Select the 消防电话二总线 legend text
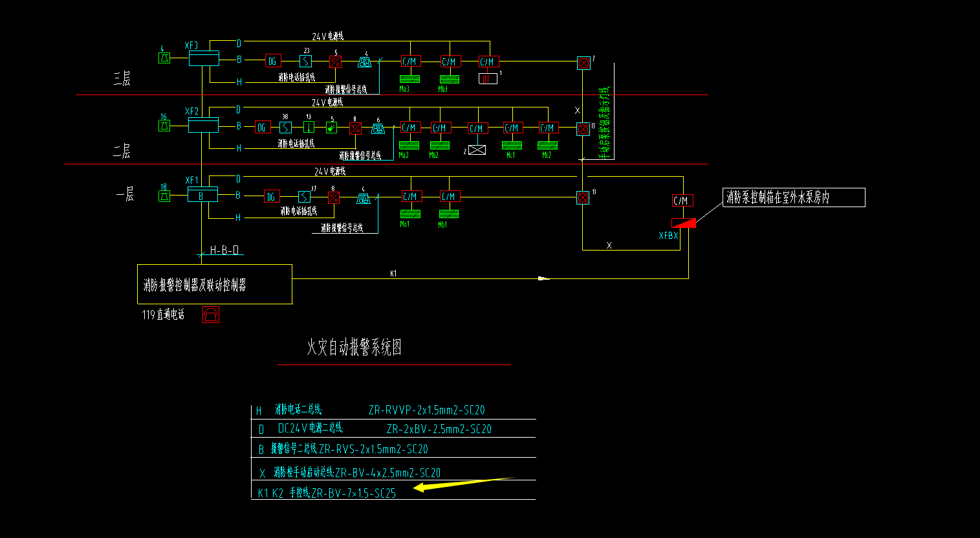Viewport: 980px width, 538px height. coord(298,409)
